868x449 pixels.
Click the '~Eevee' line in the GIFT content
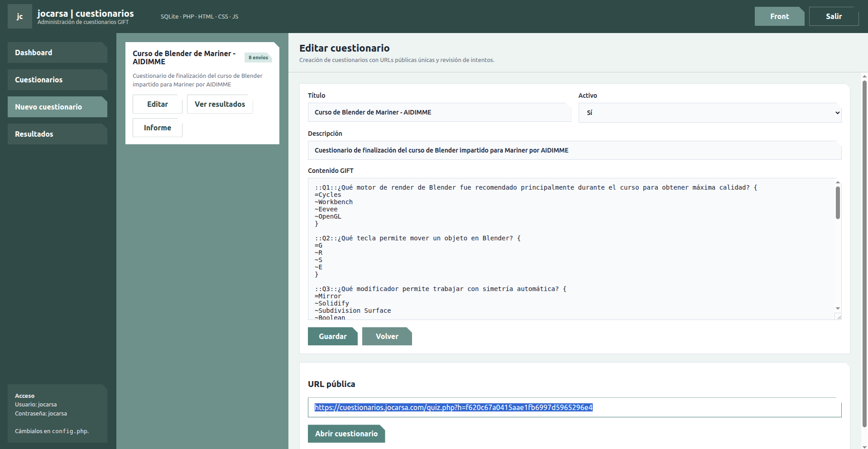pos(326,209)
